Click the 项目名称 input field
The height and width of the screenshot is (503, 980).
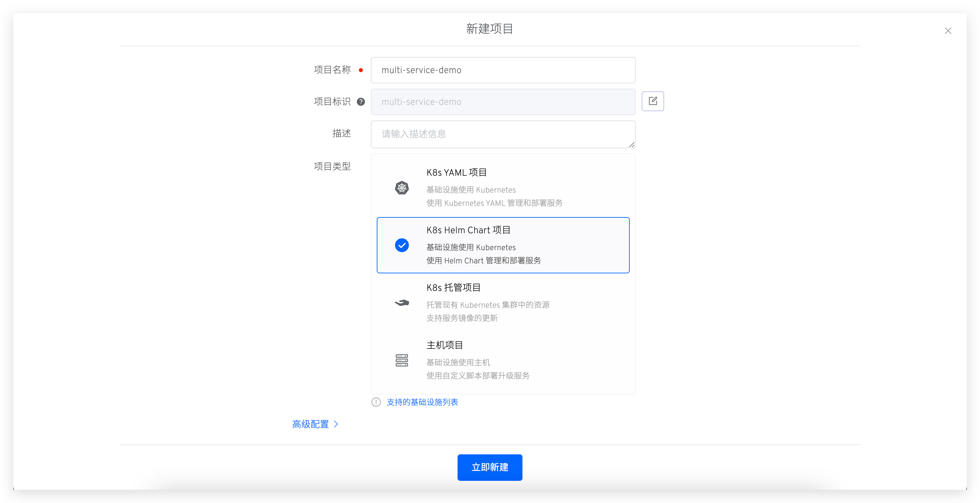click(x=503, y=70)
